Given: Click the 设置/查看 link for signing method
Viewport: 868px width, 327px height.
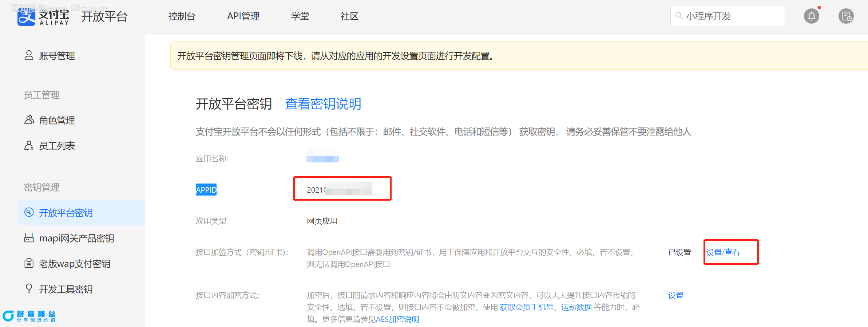Looking at the screenshot, I should pos(723,252).
